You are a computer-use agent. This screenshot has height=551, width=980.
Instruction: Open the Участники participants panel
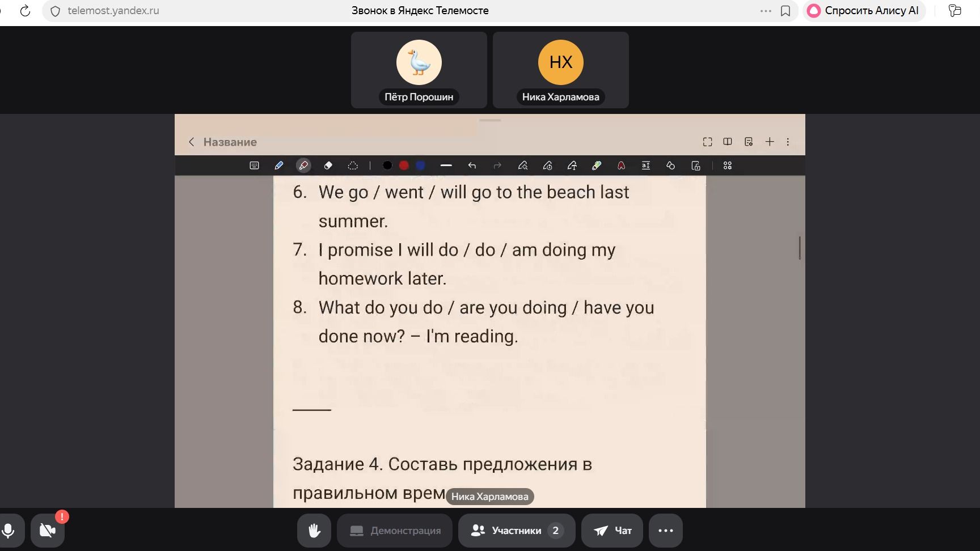[517, 531]
